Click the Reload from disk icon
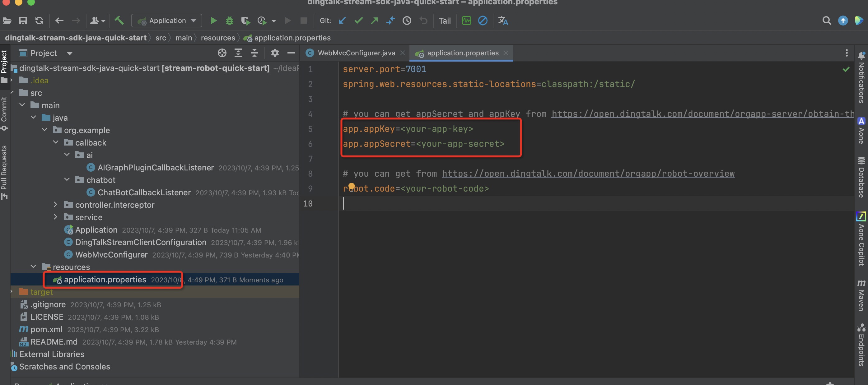Image resolution: width=868 pixels, height=385 pixels. pyautogui.click(x=40, y=21)
